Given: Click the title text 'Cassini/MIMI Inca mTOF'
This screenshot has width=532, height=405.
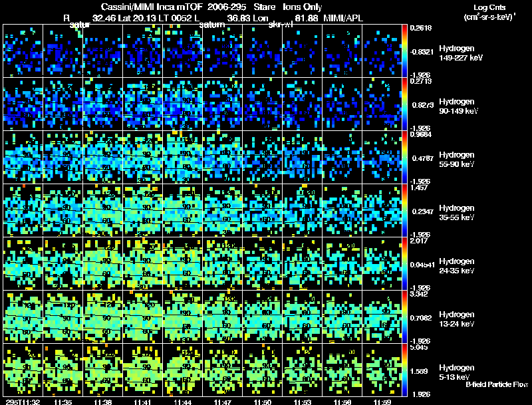Looking at the screenshot, I should [152, 7].
